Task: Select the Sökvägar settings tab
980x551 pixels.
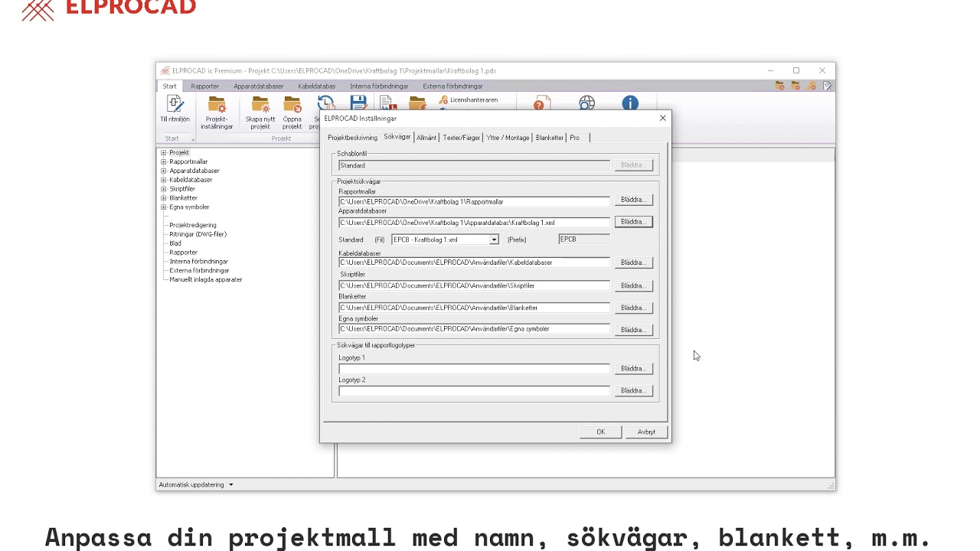Action: coord(397,137)
